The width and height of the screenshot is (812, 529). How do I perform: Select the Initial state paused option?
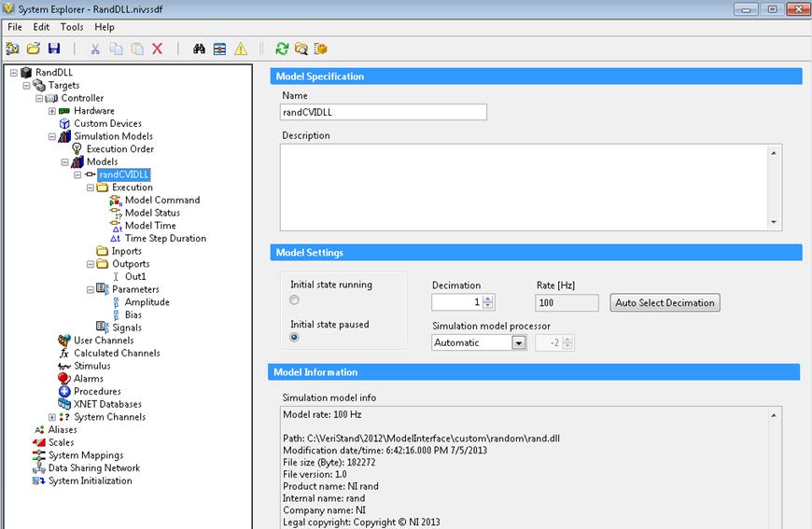point(295,338)
